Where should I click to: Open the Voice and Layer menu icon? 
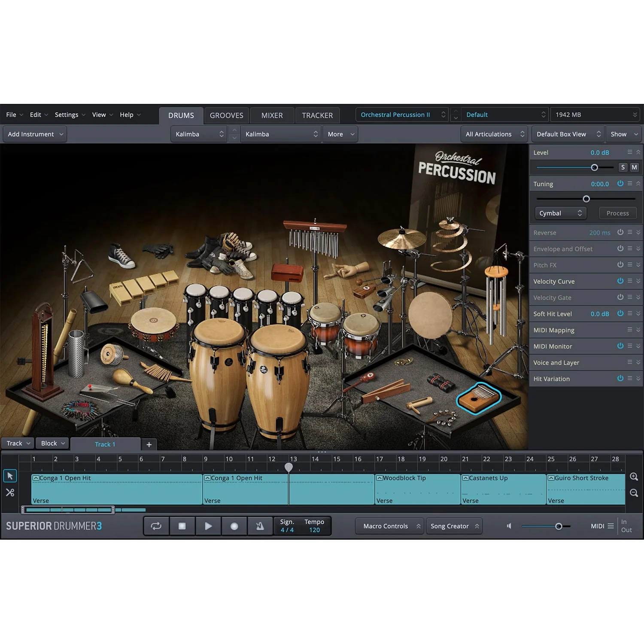pyautogui.click(x=630, y=362)
